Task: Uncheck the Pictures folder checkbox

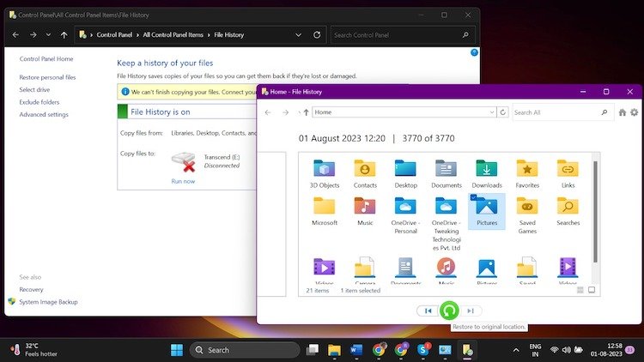Action: 473,198
